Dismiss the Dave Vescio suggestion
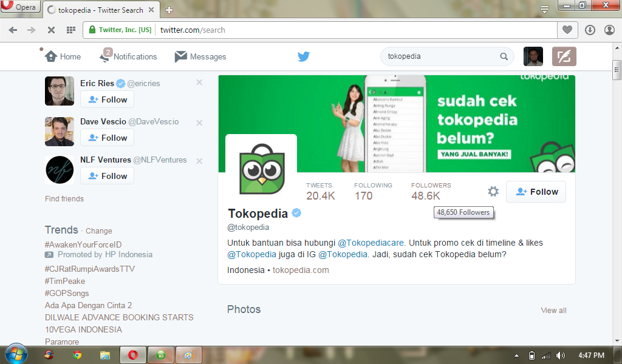The height and width of the screenshot is (364, 622). (199, 123)
